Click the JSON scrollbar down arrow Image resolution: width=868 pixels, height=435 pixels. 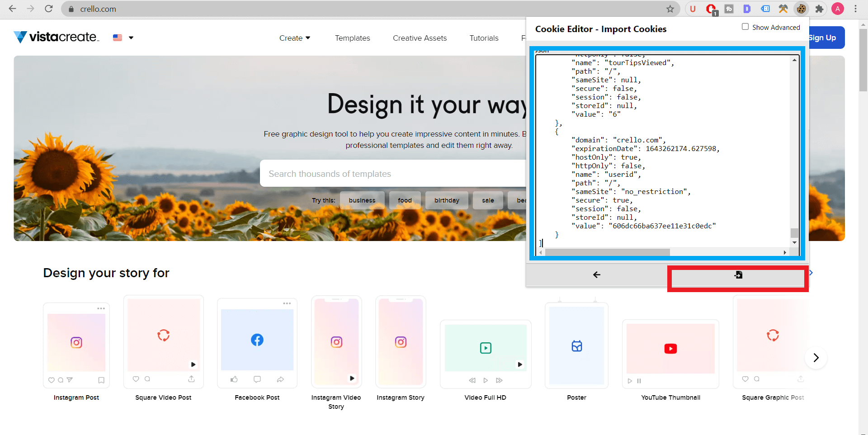(x=794, y=243)
